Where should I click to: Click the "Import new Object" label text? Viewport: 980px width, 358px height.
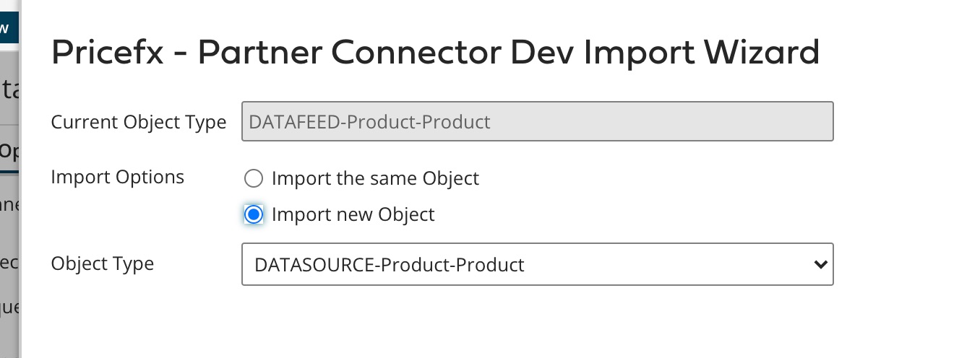pos(353,214)
